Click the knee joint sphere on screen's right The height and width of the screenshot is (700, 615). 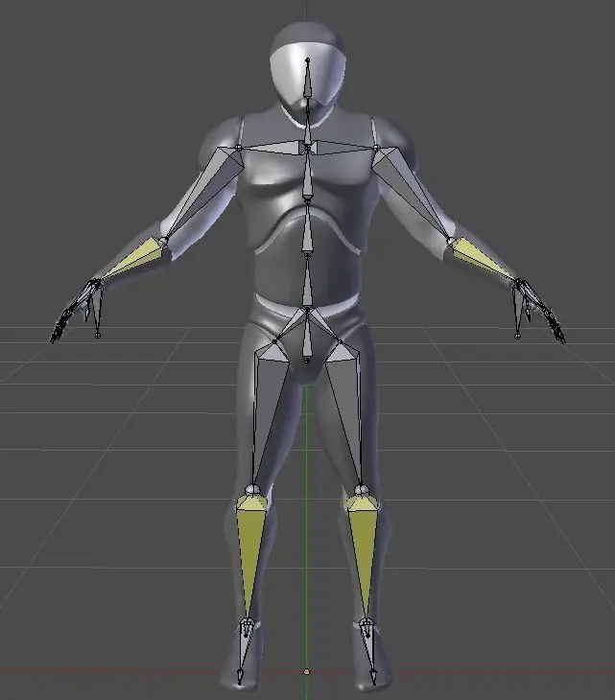click(x=362, y=489)
